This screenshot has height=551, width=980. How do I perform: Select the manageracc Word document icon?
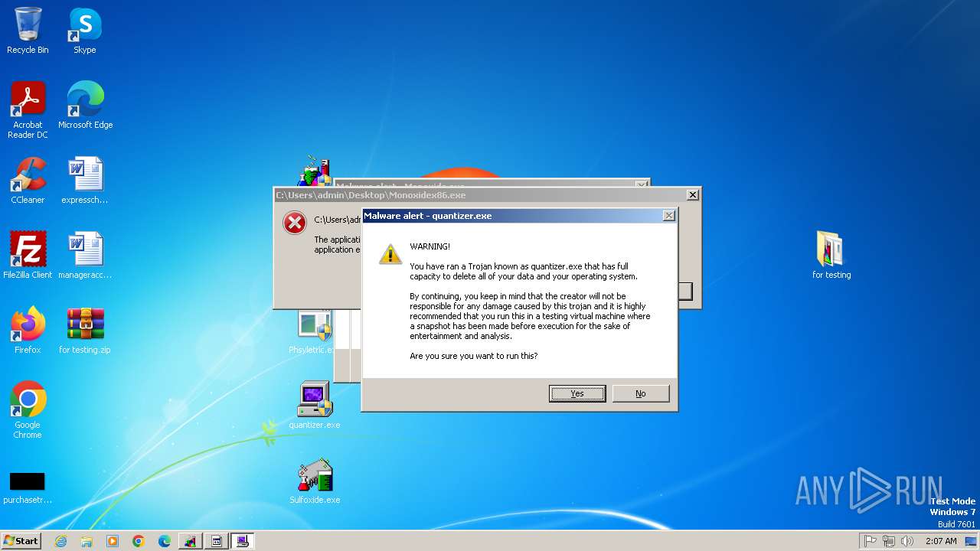click(x=85, y=256)
